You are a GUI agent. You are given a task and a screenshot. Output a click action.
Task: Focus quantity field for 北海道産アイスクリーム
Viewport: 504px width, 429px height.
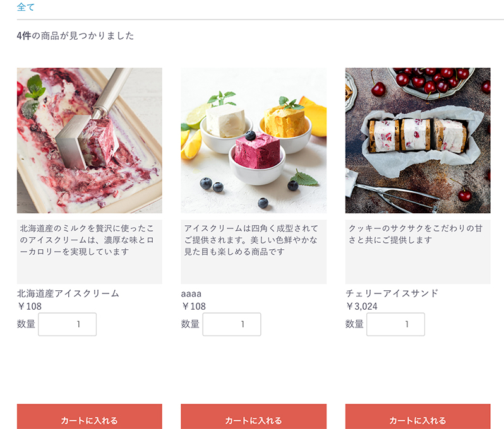pos(67,324)
